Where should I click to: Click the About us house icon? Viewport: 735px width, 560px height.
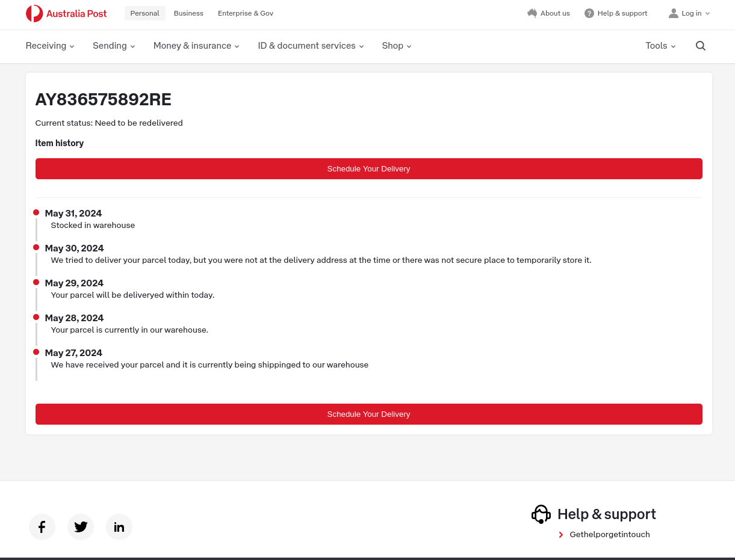point(532,13)
